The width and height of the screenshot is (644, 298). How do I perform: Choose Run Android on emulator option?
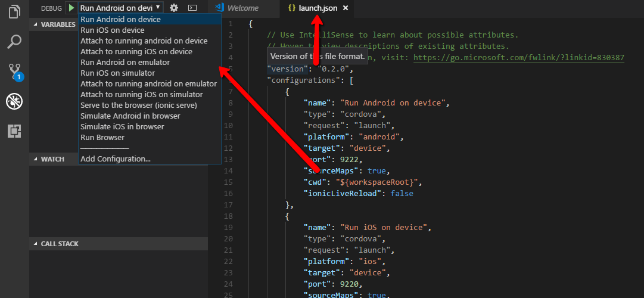[x=125, y=63]
